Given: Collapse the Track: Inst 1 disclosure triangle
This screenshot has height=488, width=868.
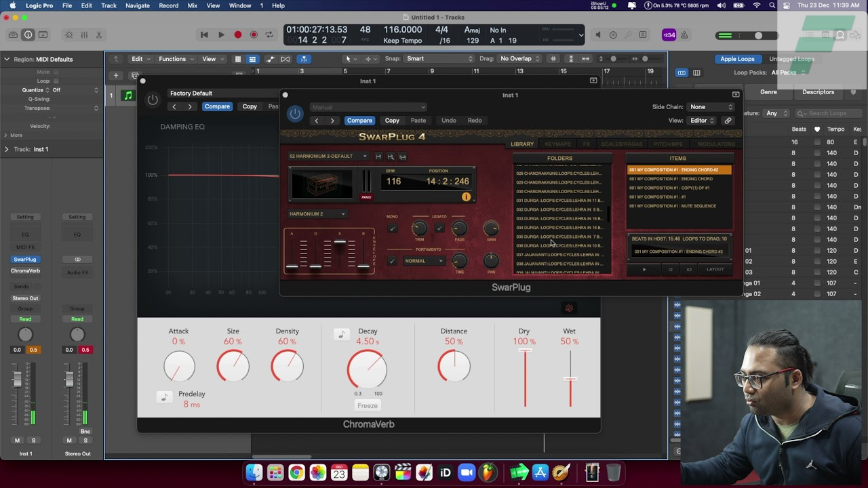Looking at the screenshot, I should (x=7, y=149).
